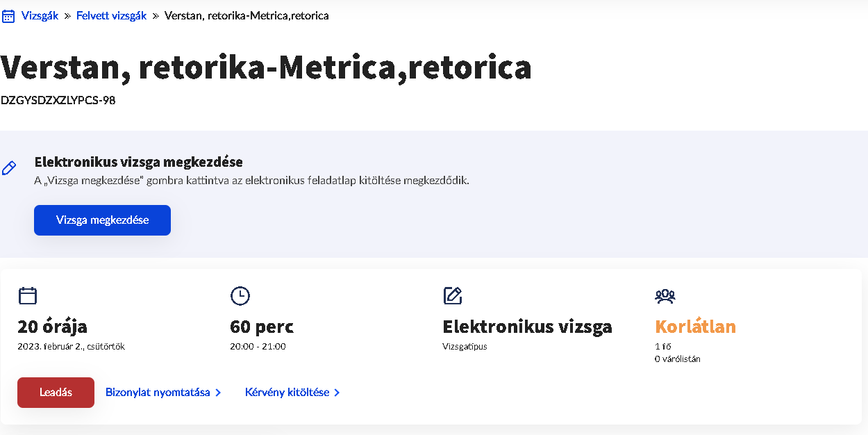The height and width of the screenshot is (435, 868).
Task: Open the "Bizonylat nyomtatása" link
Action: point(158,393)
